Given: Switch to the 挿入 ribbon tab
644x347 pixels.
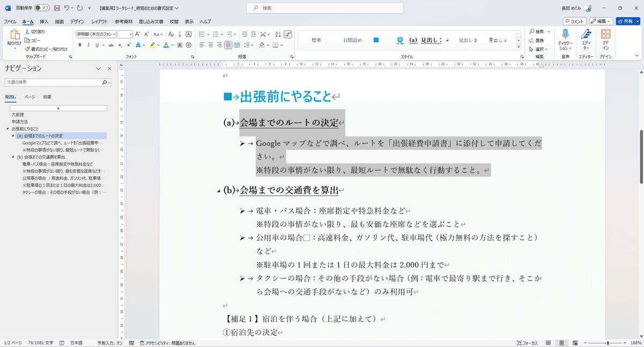Looking at the screenshot, I should (45, 21).
